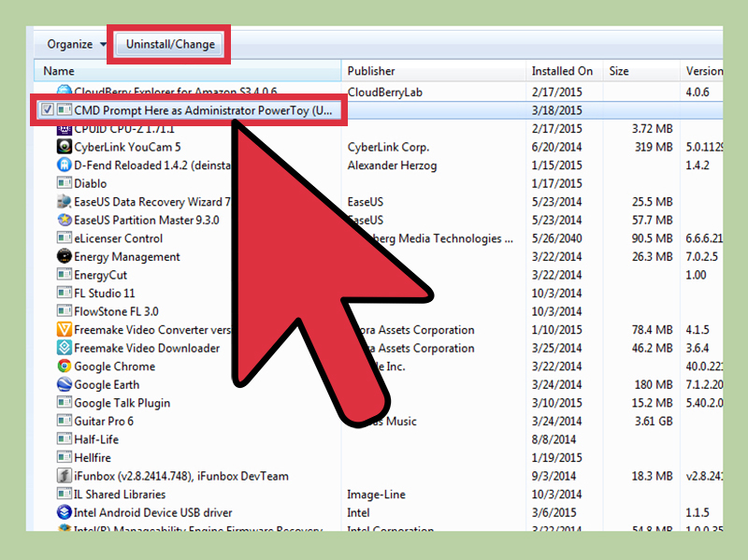Screen dimensions: 748x560
Task: Click the Guitar Pro 6 icon
Action: click(x=64, y=421)
